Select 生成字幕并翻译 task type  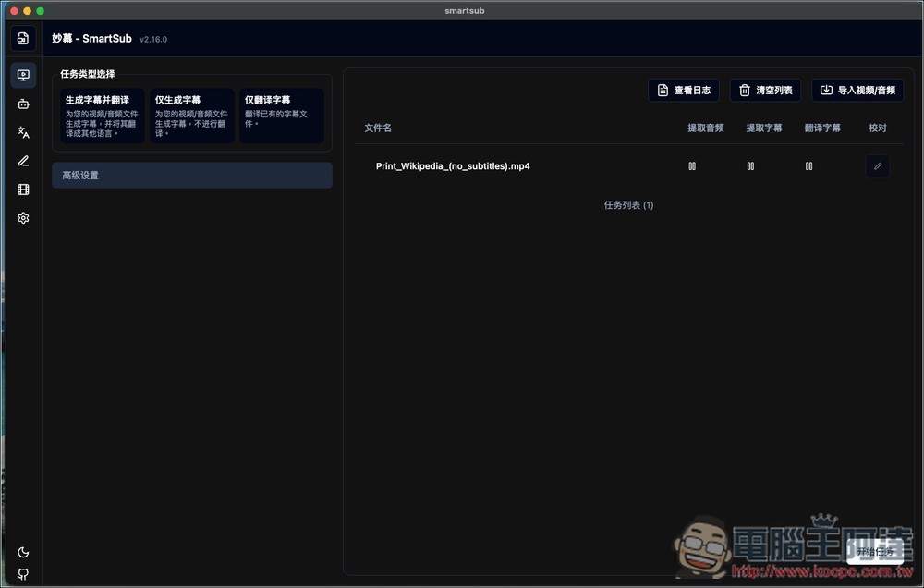(102, 116)
